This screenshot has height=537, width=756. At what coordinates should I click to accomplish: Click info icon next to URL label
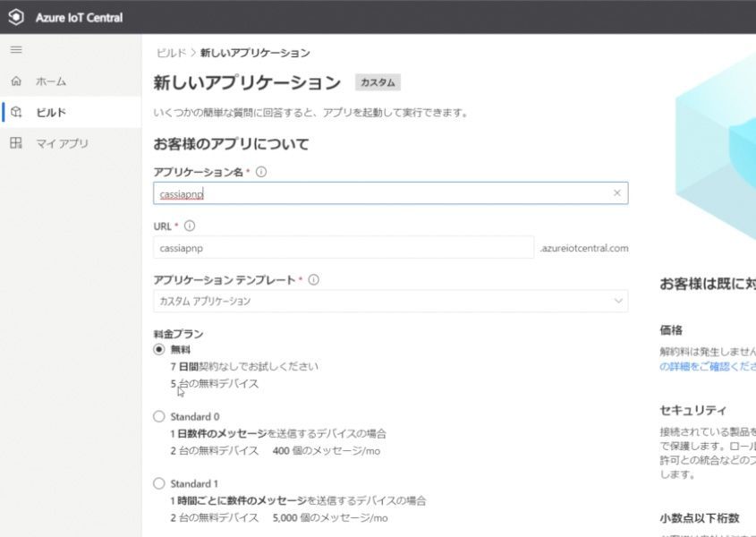click(190, 226)
